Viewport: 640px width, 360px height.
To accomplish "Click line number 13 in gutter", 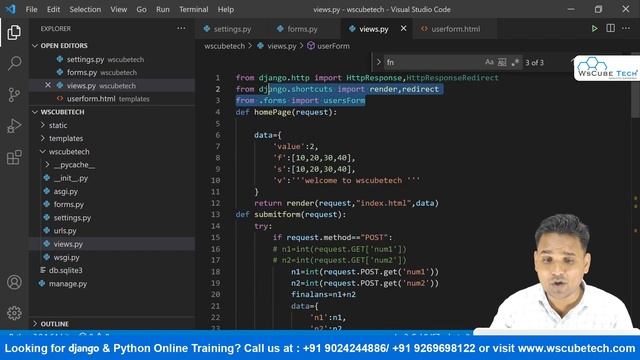I will (216, 214).
